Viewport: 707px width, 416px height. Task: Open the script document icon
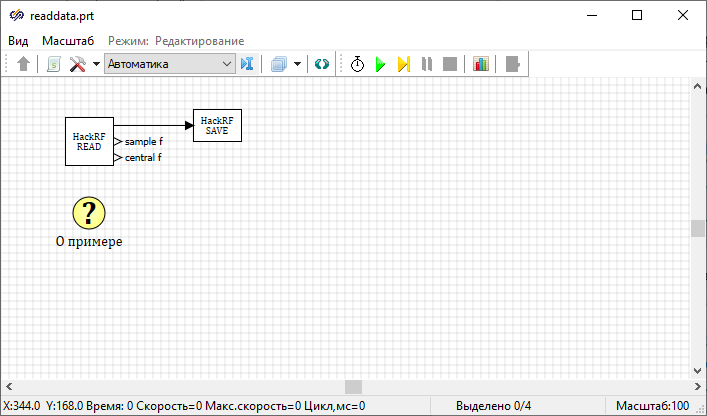coord(53,64)
